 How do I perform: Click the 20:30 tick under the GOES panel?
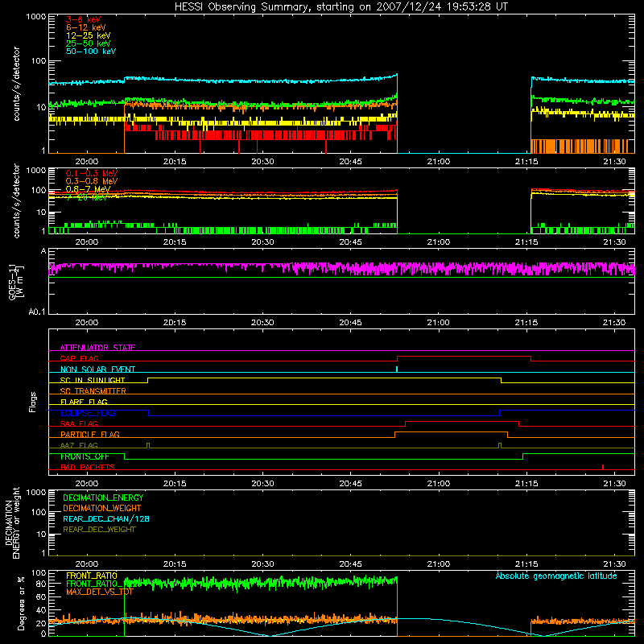pos(262,323)
